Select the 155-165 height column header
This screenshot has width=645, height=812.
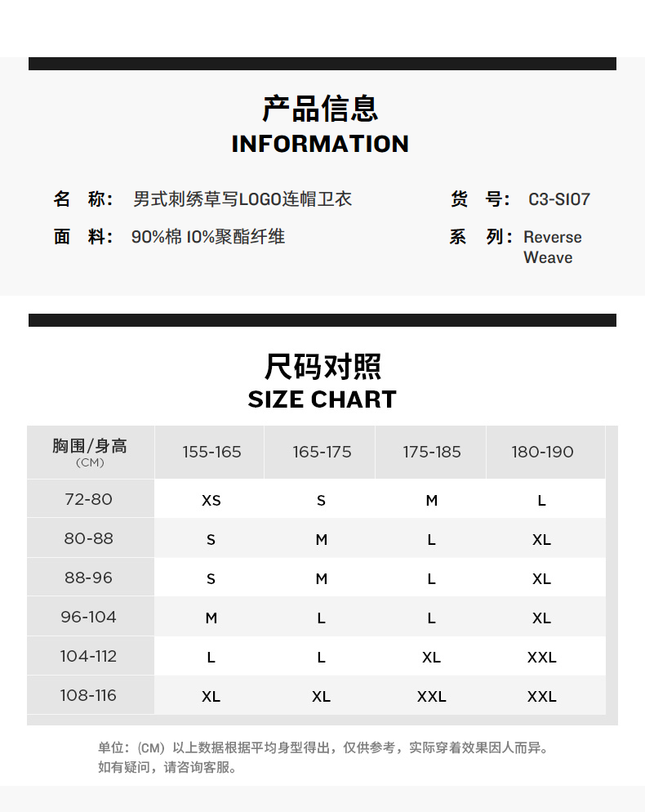tap(211, 452)
